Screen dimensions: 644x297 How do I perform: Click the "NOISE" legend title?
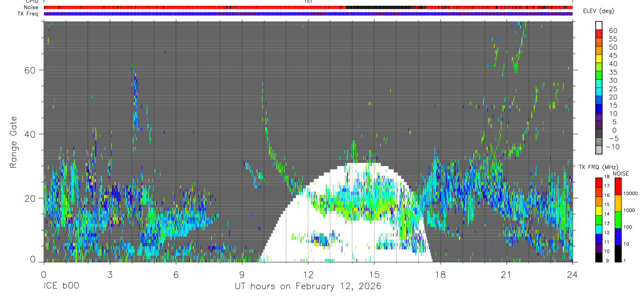[620, 173]
